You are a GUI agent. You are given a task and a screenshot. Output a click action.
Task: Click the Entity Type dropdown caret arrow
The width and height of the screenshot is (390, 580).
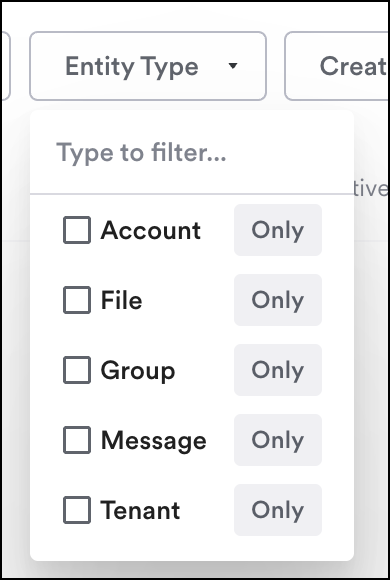[233, 66]
